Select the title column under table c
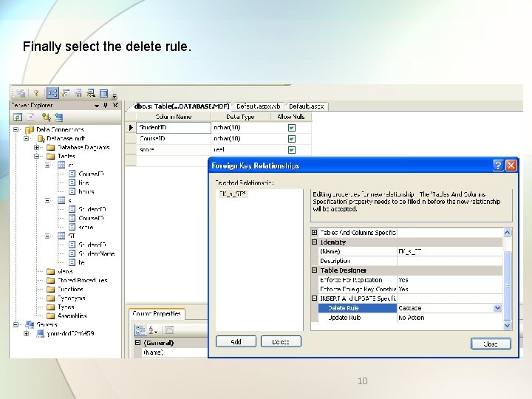 (x=79, y=183)
